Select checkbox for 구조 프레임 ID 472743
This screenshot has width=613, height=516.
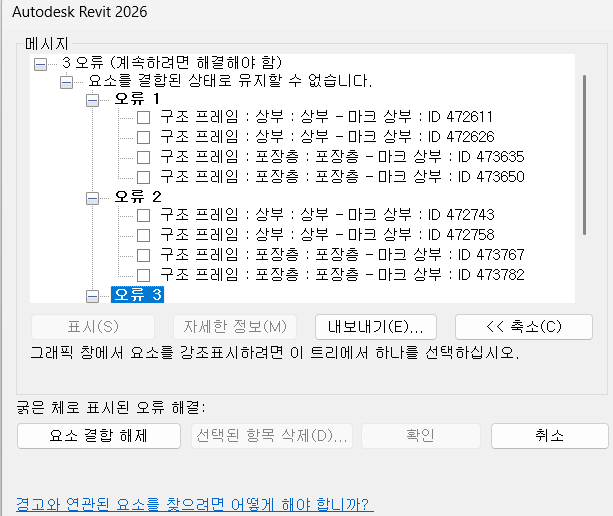(144, 215)
